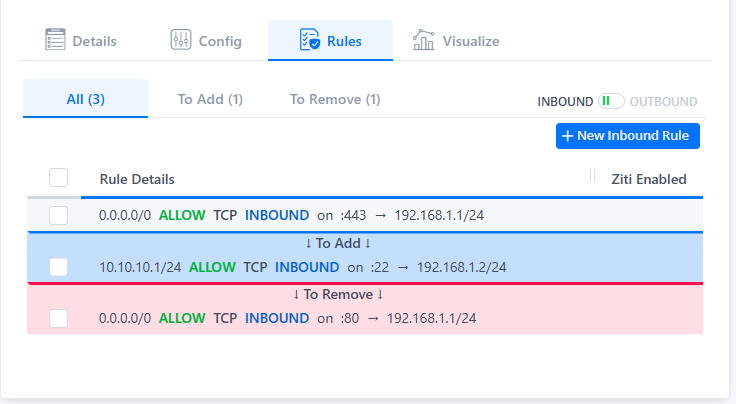
Task: Select the checkbox for port 443 rule
Action: pyautogui.click(x=58, y=215)
